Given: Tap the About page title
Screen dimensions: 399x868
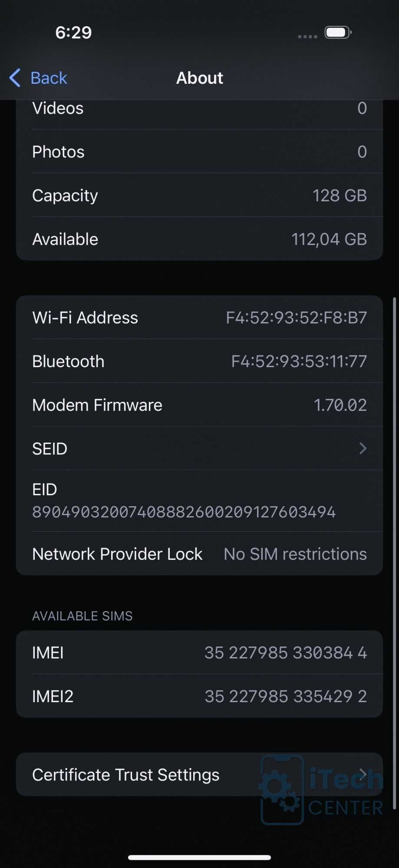Looking at the screenshot, I should pos(200,78).
